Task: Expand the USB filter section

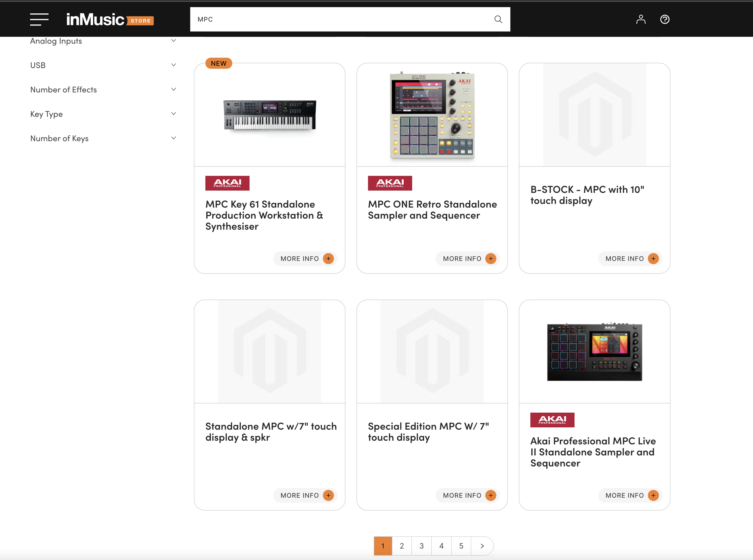Action: (x=173, y=65)
